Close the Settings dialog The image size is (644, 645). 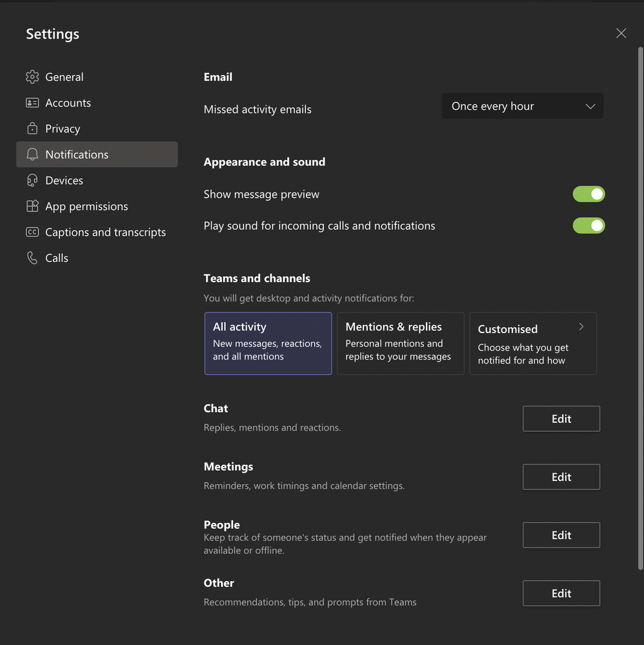coord(621,34)
